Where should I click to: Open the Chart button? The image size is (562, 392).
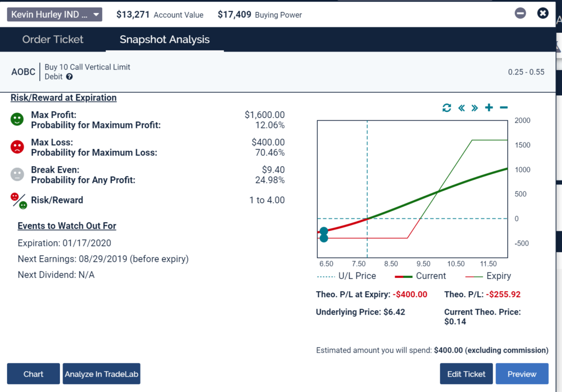click(x=33, y=374)
